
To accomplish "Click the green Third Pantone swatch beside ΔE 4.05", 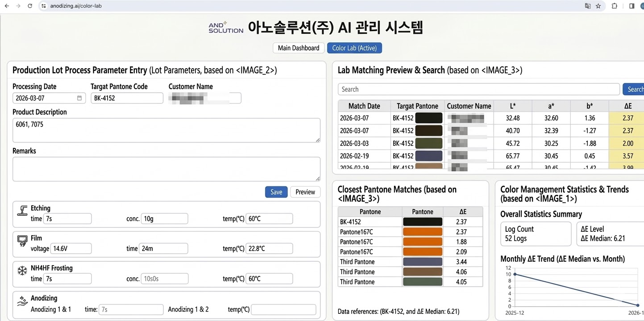I will tap(422, 282).
